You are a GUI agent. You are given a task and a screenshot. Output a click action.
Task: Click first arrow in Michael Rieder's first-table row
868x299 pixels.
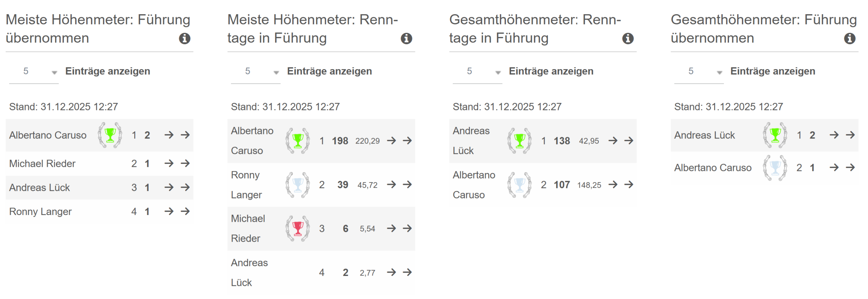coord(169,164)
